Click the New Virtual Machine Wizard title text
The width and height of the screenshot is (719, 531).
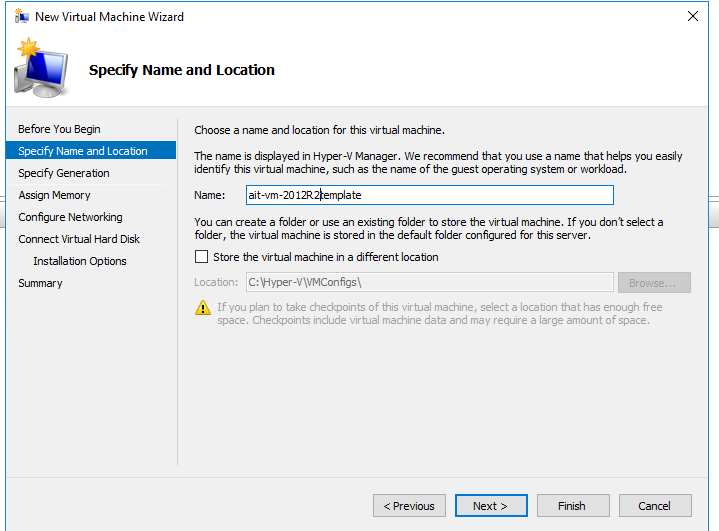click(109, 17)
